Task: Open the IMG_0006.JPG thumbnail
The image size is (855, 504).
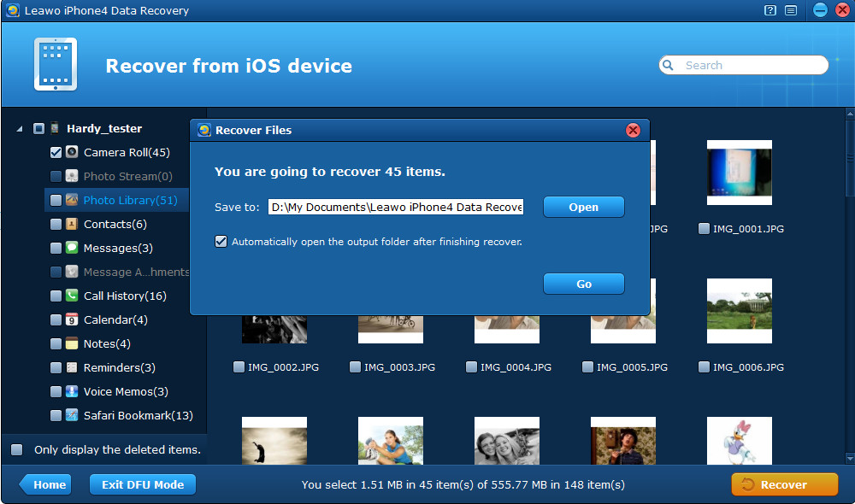Action: 740,311
